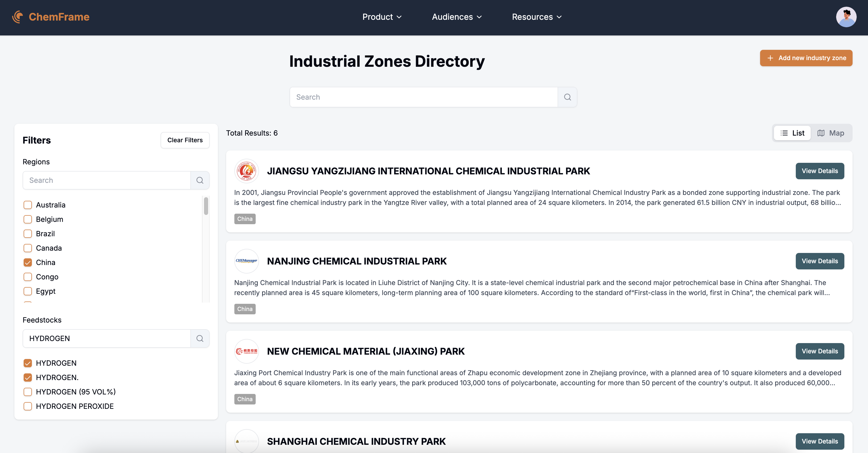Viewport: 868px width, 453px height.
Task: Check the Belgium region checkbox
Action: click(x=28, y=219)
